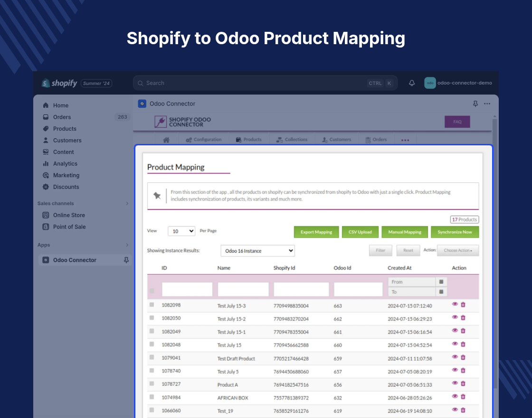Switch to the connector Collections tab
The height and width of the screenshot is (418, 532).
[x=292, y=140]
